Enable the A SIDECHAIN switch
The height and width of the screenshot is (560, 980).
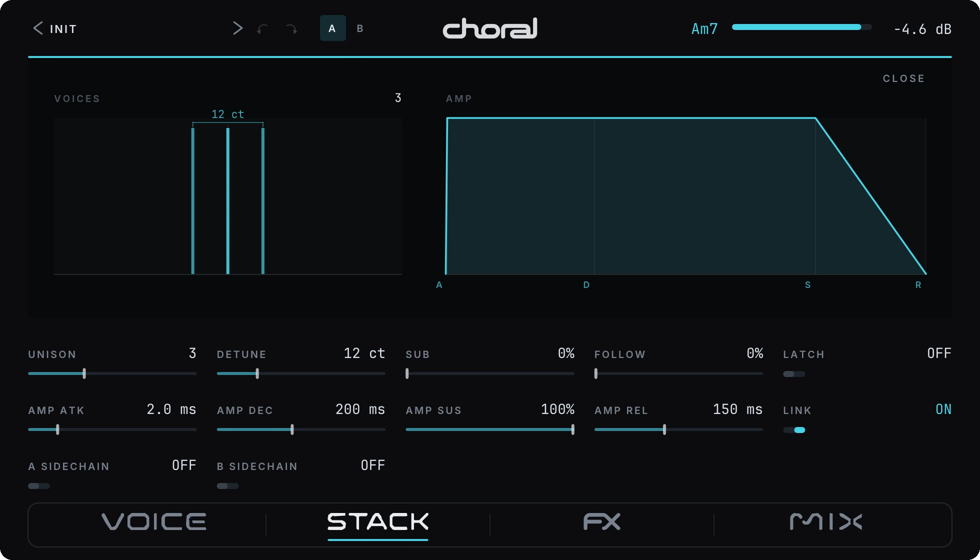point(39,486)
